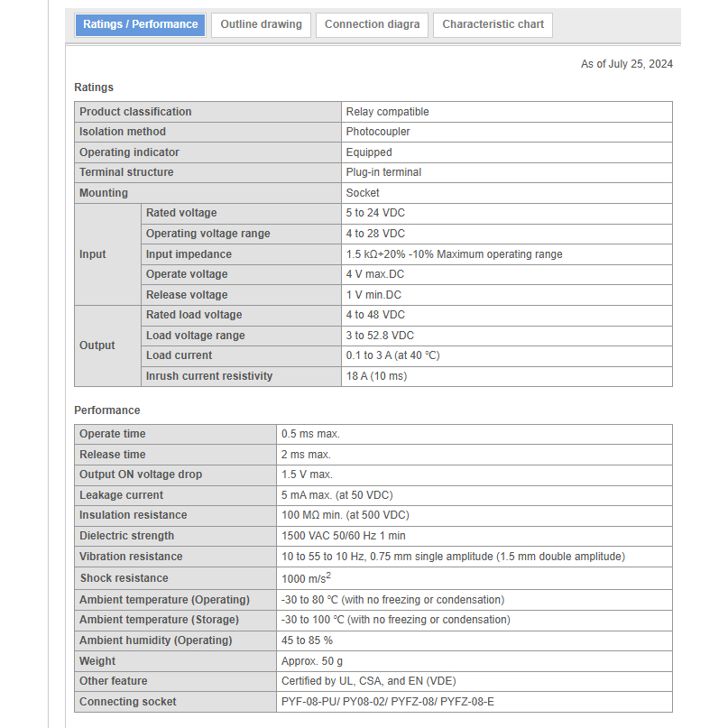
Task: Select the Shock resistance value 1000 m/s²
Action: click(x=307, y=578)
